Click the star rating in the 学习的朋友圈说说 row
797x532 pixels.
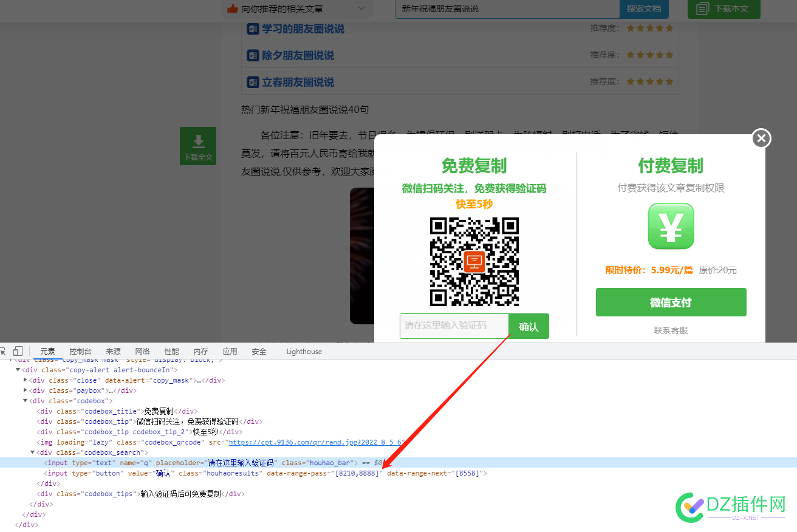click(x=650, y=28)
